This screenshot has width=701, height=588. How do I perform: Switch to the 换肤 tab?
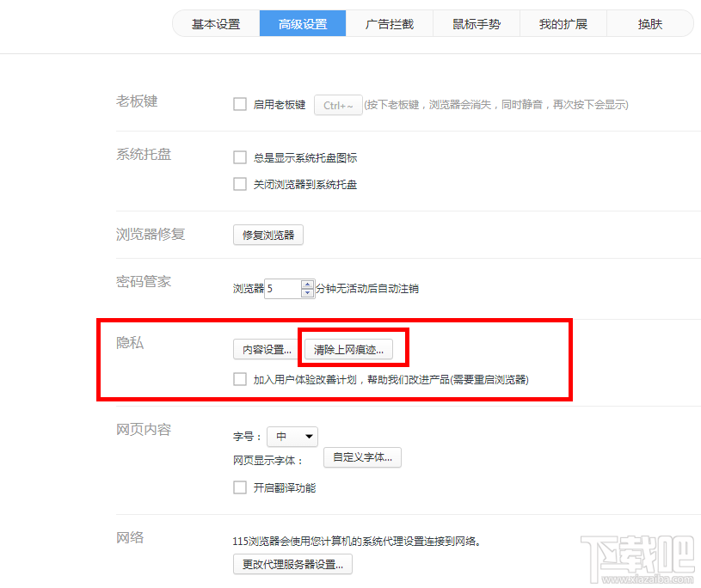coord(649,23)
